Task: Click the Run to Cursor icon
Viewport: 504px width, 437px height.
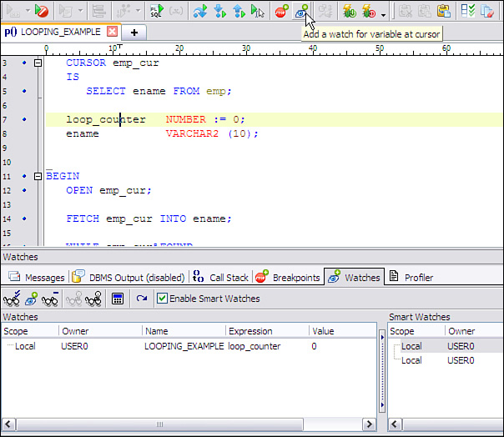Action: coord(258,11)
